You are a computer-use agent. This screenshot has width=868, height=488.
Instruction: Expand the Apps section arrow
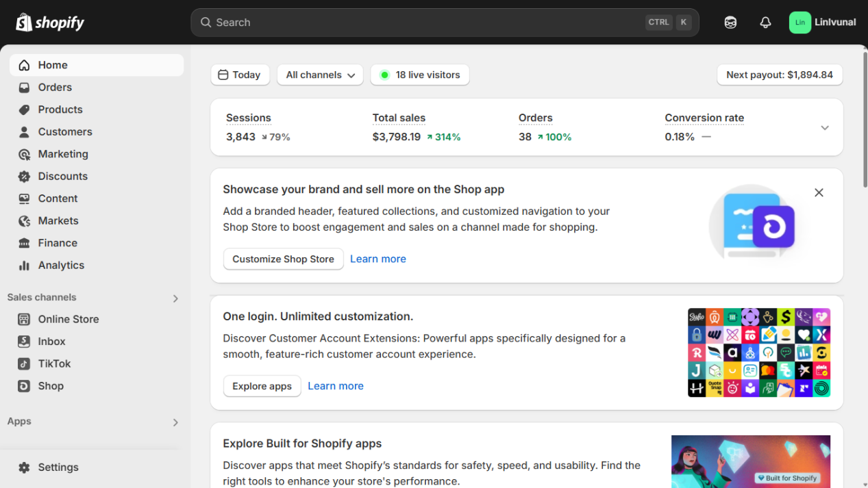175,422
